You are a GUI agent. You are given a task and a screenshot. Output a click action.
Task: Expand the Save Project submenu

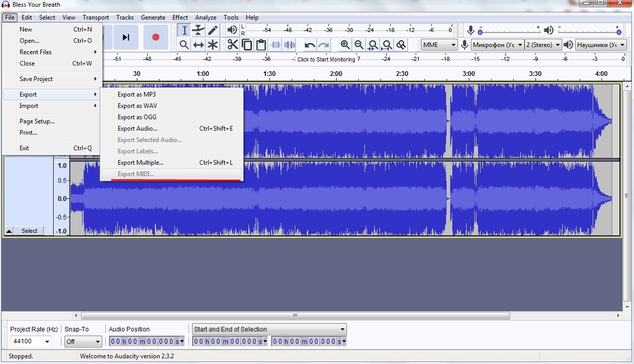click(x=52, y=79)
